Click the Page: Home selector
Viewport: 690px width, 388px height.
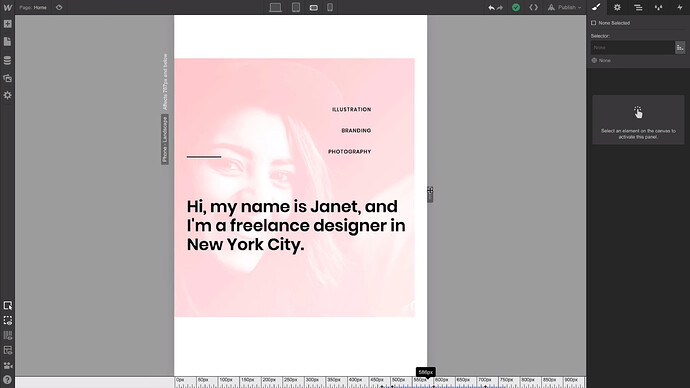click(33, 7)
